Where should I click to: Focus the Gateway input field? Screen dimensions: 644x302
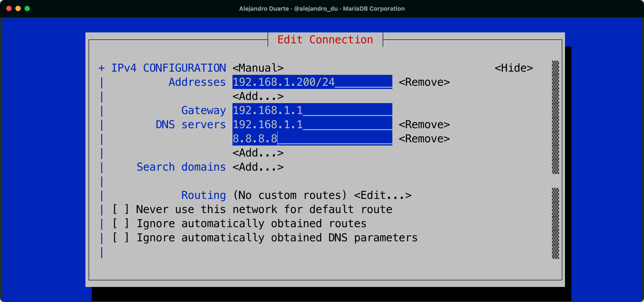click(312, 110)
